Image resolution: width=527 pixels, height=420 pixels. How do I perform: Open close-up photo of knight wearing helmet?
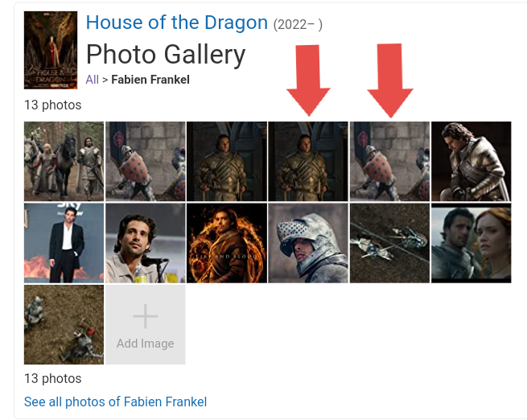pos(308,243)
